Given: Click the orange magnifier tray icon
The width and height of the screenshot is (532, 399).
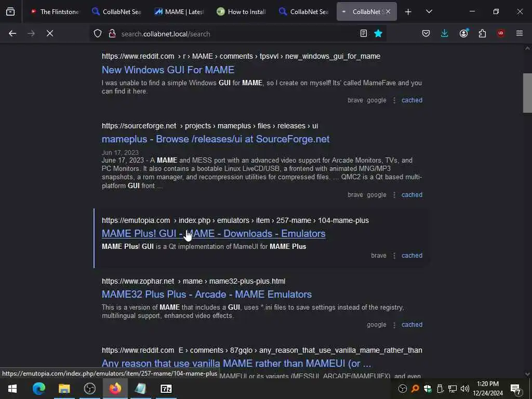Looking at the screenshot, I should tap(415, 389).
